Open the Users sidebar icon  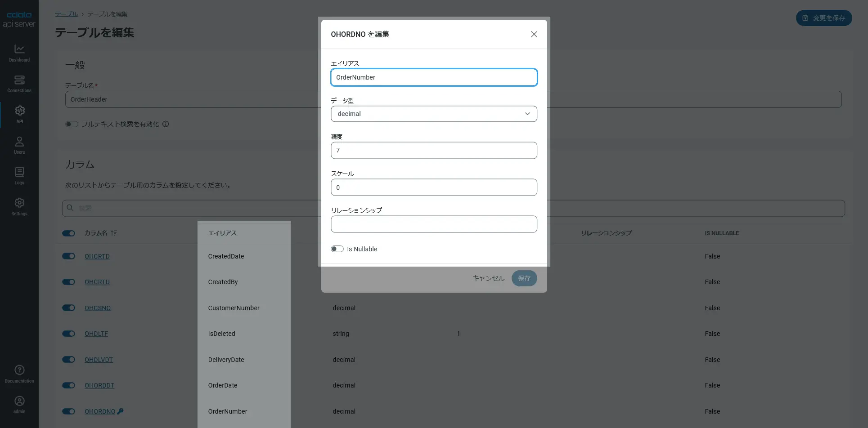(19, 142)
